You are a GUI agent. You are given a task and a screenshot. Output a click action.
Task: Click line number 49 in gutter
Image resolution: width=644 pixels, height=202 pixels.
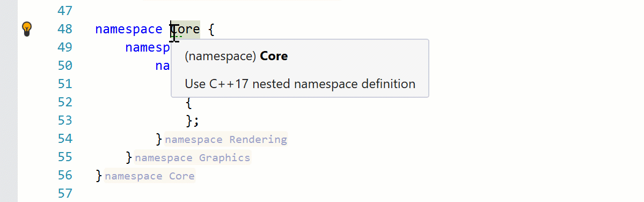tap(64, 47)
